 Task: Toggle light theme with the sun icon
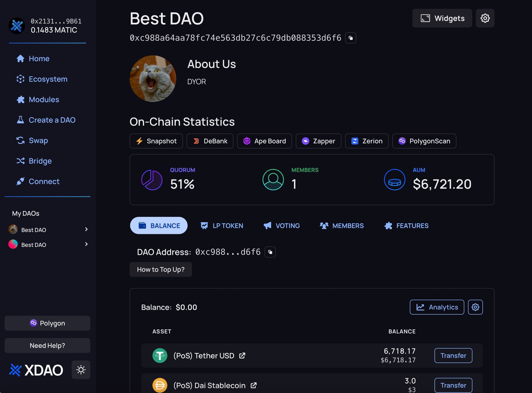click(x=81, y=370)
